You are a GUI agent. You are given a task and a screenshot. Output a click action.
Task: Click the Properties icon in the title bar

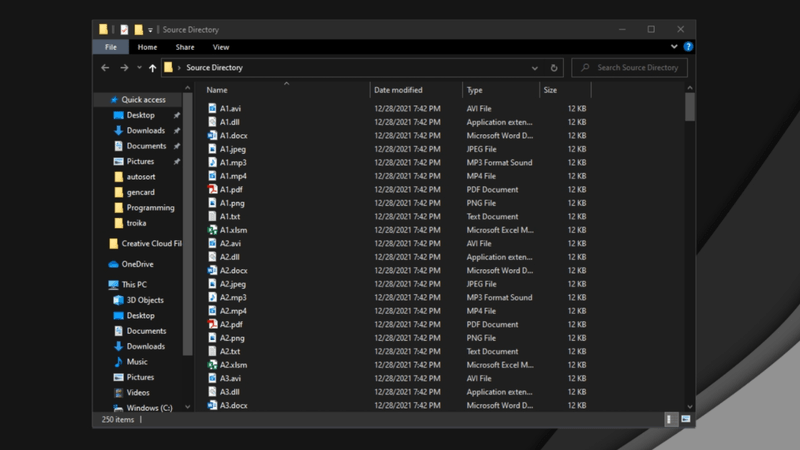(124, 30)
